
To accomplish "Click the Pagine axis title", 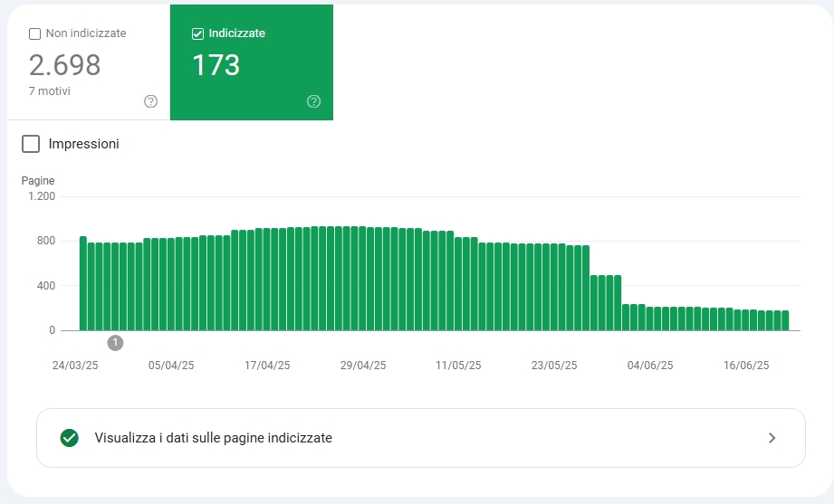I will point(38,181).
